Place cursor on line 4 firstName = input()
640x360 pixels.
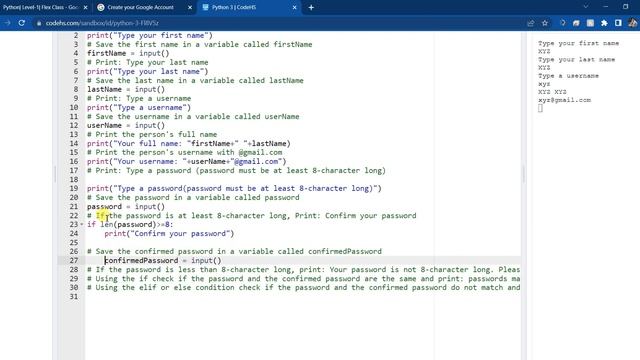coord(128,53)
